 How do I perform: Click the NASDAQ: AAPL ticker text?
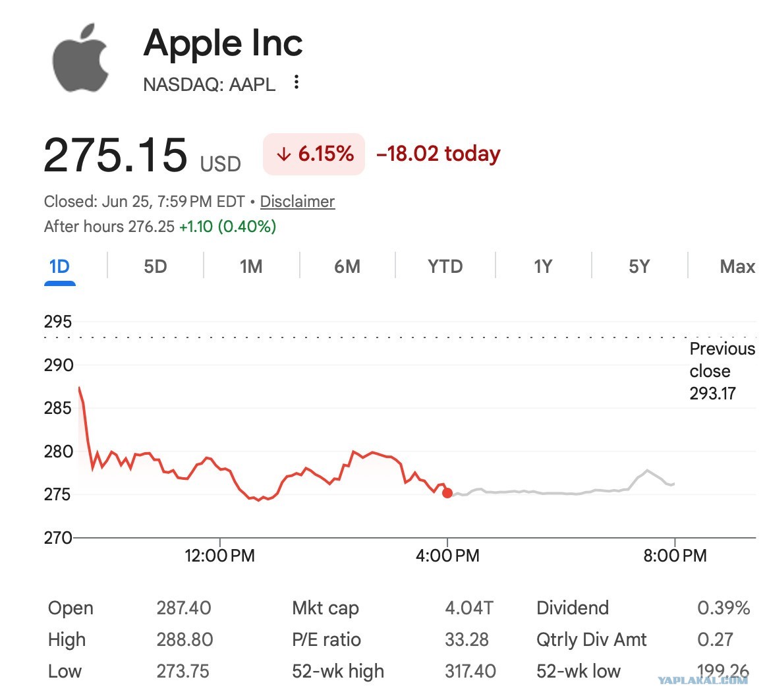pyautogui.click(x=210, y=84)
